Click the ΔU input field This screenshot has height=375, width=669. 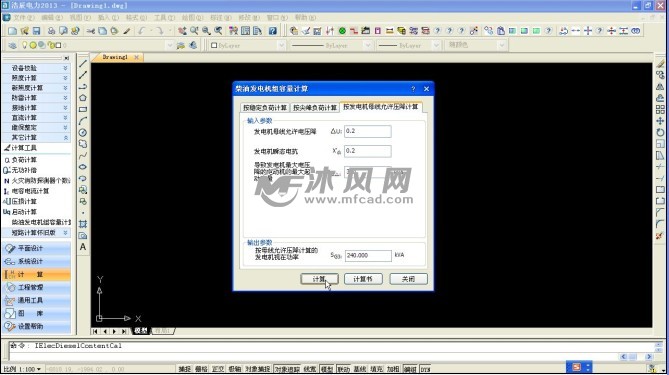368,131
